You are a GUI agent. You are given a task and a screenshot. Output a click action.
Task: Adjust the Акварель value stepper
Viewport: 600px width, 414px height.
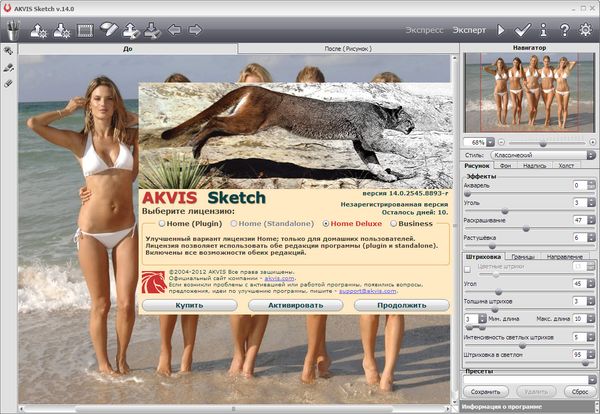click(x=591, y=186)
